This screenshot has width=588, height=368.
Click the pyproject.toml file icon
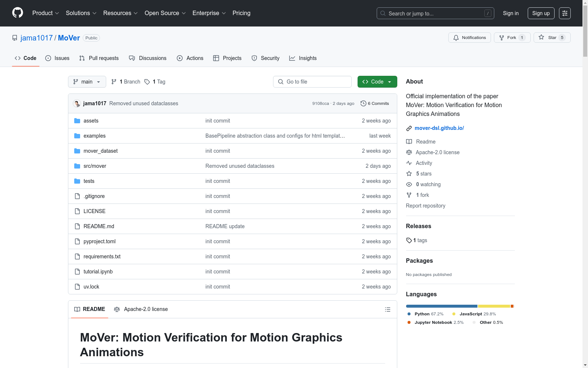tap(77, 241)
